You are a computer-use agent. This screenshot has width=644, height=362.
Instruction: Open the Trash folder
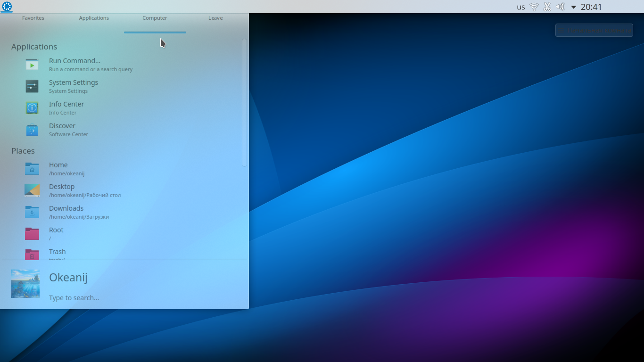(x=57, y=251)
